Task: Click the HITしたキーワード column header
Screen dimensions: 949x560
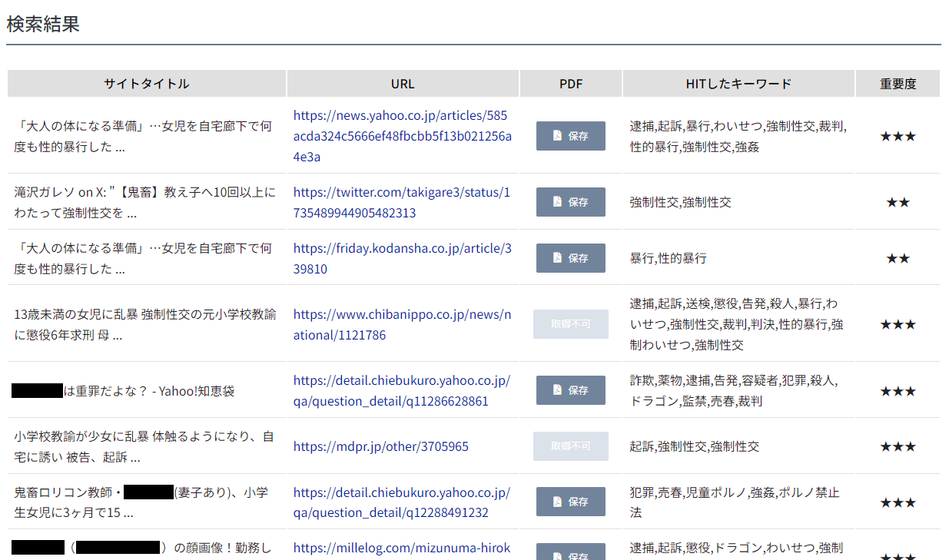Action: click(738, 84)
